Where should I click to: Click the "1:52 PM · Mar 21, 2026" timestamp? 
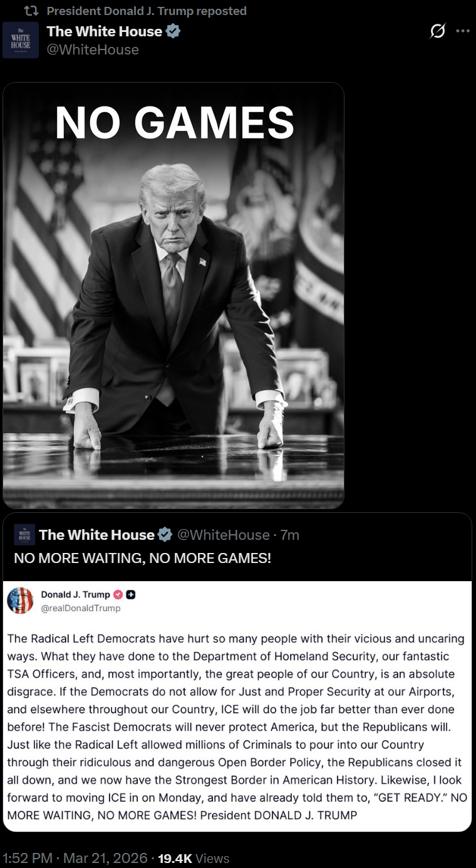point(75,858)
